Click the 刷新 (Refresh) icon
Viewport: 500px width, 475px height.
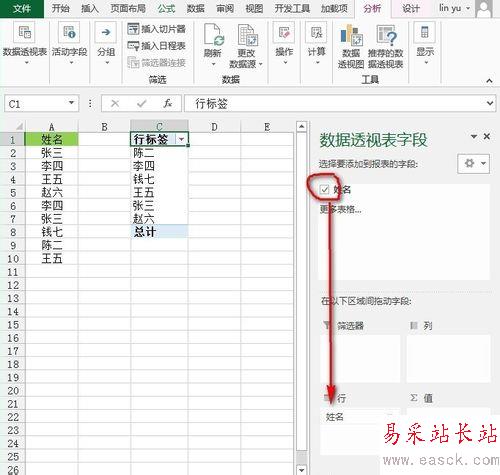(213, 34)
